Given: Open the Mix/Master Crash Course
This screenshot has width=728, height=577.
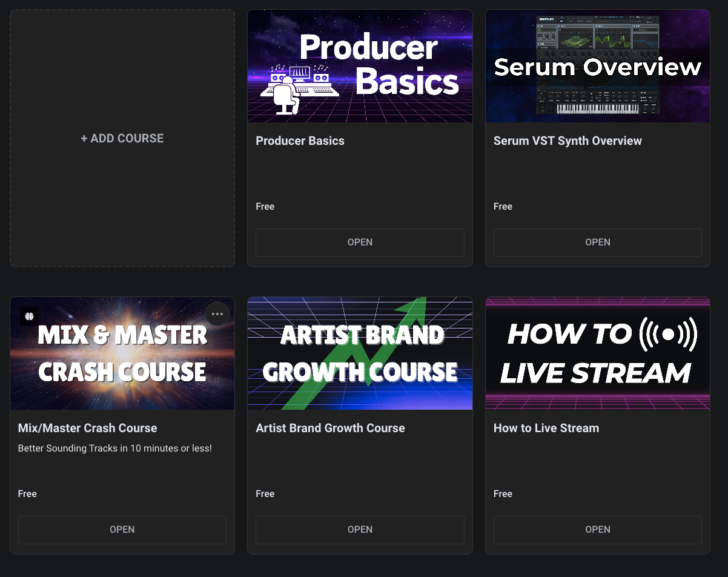Looking at the screenshot, I should pos(122,530).
